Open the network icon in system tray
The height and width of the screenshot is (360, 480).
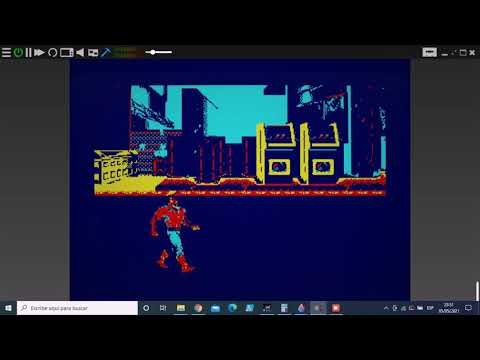coord(403,308)
